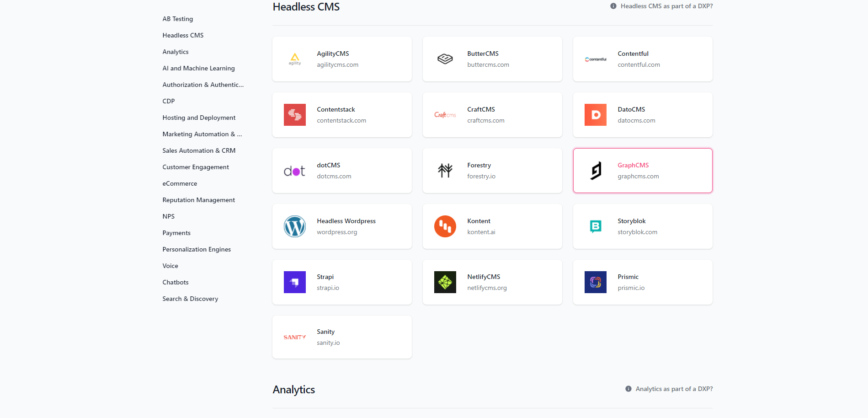
Task: Click the Contentful logo icon
Action: (x=596, y=59)
